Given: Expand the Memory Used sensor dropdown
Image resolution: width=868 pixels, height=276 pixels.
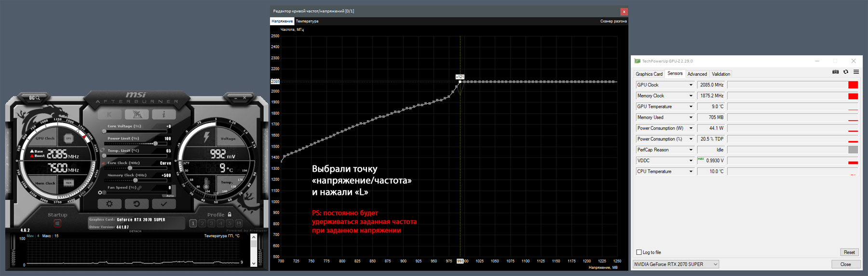Looking at the screenshot, I should (x=691, y=117).
